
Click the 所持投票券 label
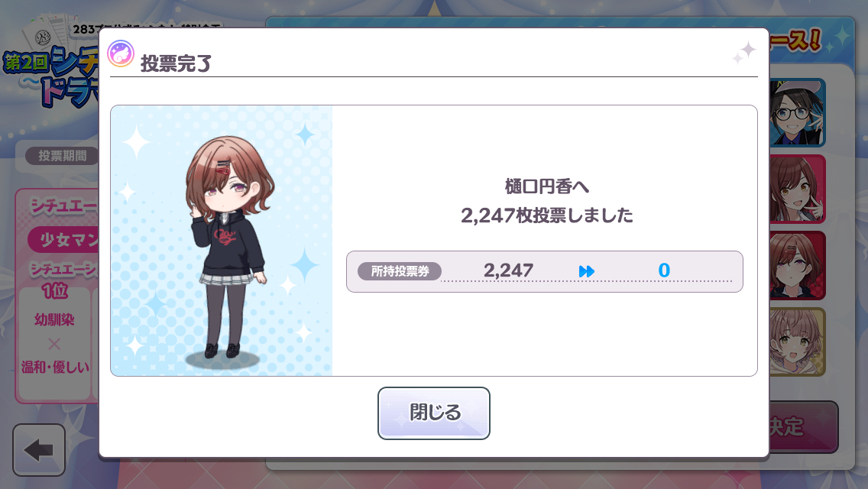tap(400, 271)
